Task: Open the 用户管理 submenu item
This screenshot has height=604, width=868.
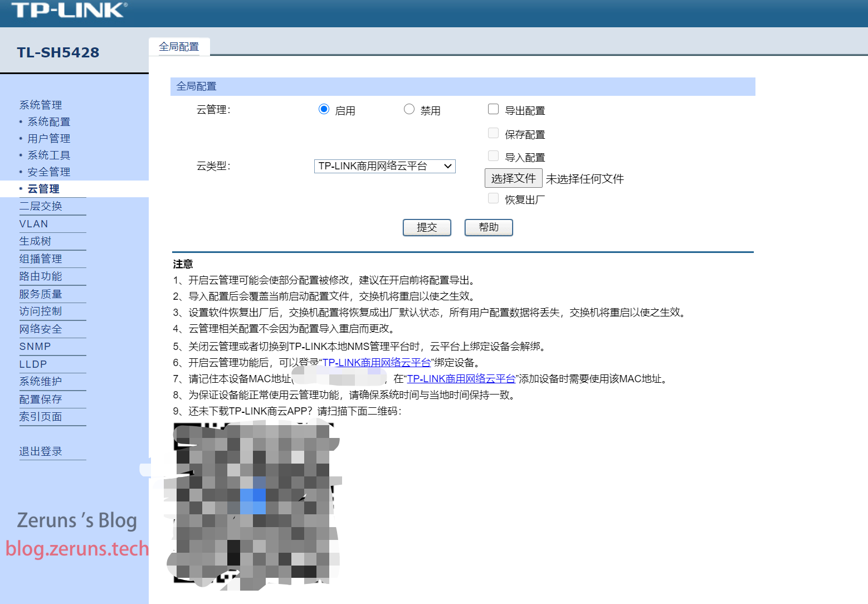Action: coord(49,138)
